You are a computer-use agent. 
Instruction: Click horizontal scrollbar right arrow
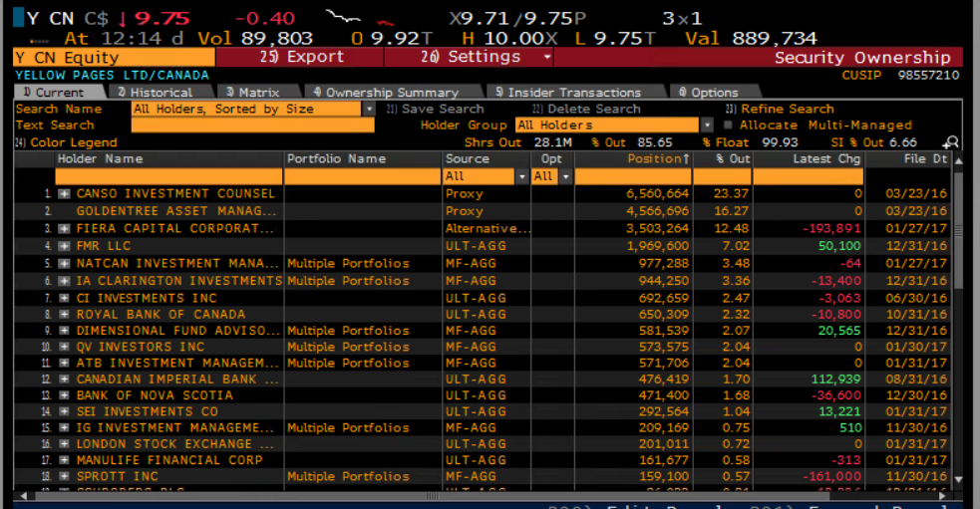tap(943, 496)
